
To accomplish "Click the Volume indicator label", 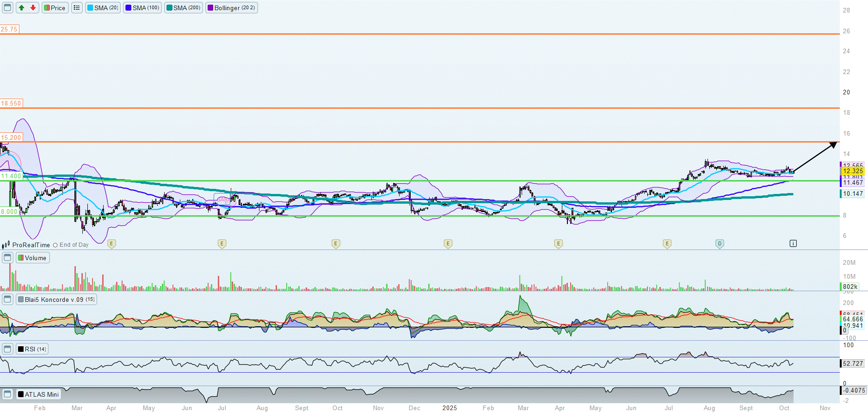I will tap(32, 258).
